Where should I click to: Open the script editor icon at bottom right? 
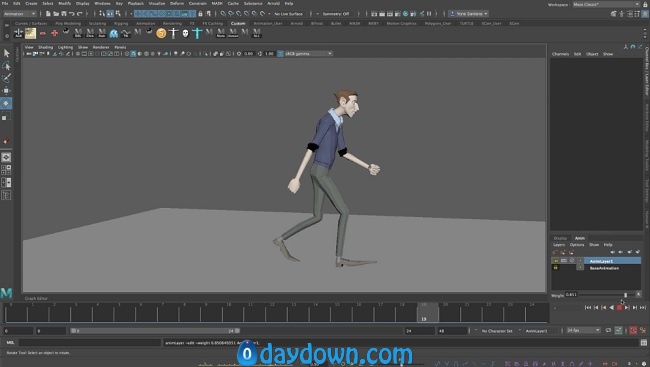coord(643,343)
